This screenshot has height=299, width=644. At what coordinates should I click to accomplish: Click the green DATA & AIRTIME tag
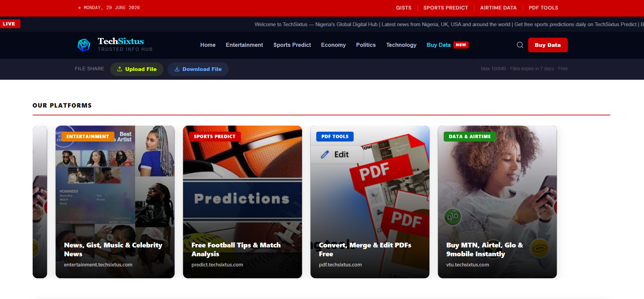click(x=470, y=136)
